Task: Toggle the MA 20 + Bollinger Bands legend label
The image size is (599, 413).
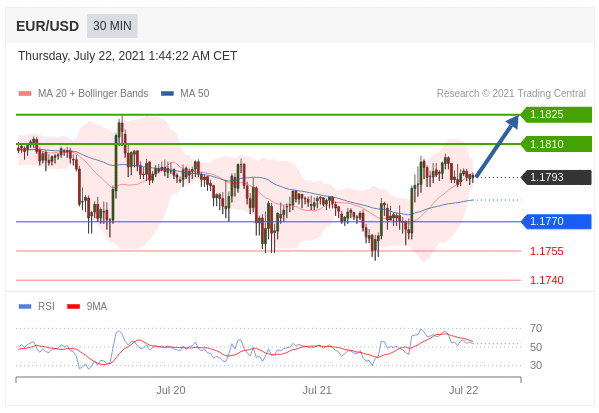Action: (93, 94)
